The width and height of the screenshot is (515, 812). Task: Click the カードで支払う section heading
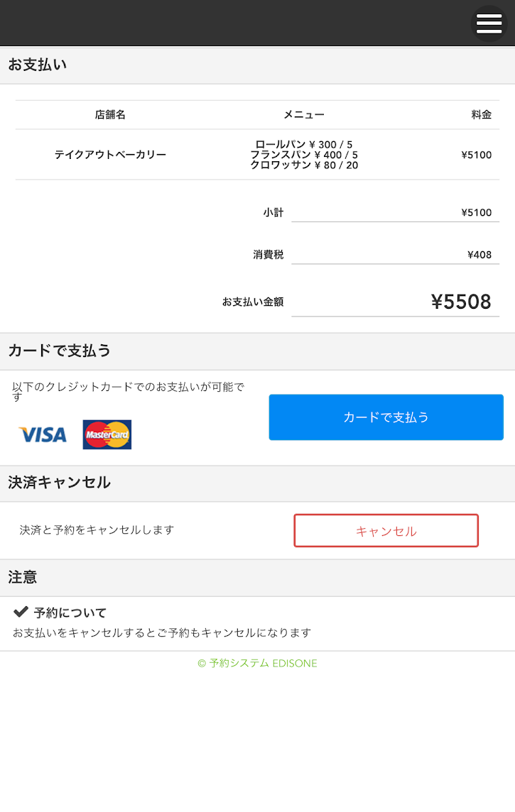[x=60, y=351]
